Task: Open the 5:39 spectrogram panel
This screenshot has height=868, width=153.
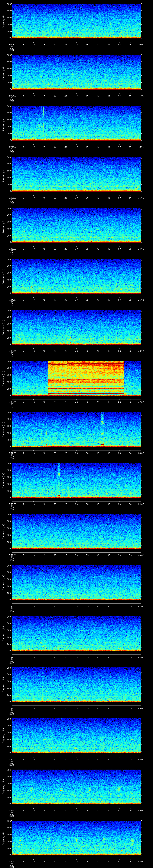Action: [x=76, y=531]
